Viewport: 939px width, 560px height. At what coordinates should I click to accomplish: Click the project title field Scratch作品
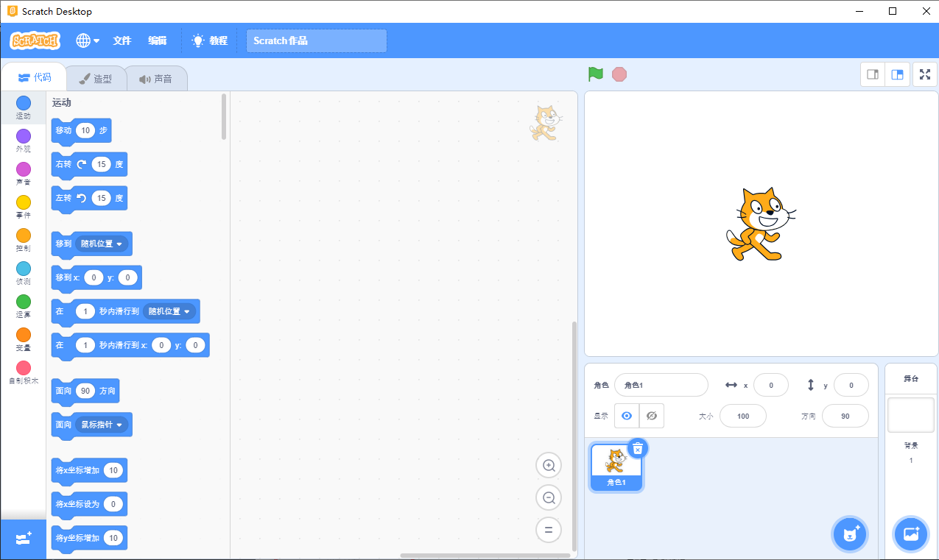coord(316,40)
